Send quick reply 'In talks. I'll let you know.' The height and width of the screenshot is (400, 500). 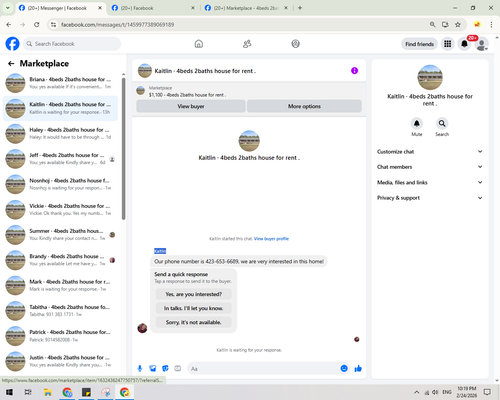(x=193, y=308)
